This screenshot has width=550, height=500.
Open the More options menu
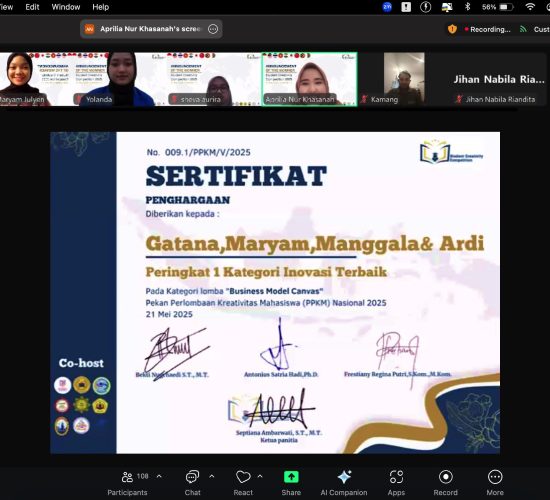495,483
